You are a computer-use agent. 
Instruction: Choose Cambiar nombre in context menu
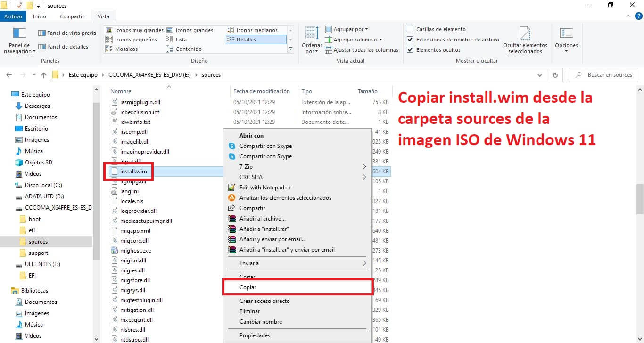coord(297,322)
